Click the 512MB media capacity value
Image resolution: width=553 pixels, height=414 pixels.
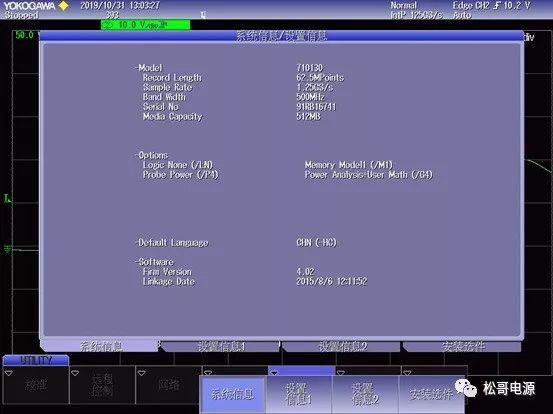[x=308, y=116]
